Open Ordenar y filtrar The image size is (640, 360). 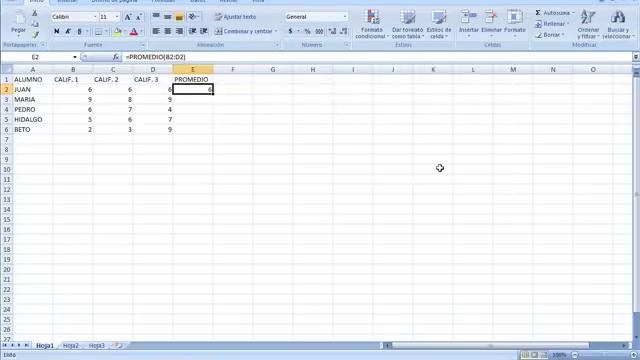click(x=588, y=24)
